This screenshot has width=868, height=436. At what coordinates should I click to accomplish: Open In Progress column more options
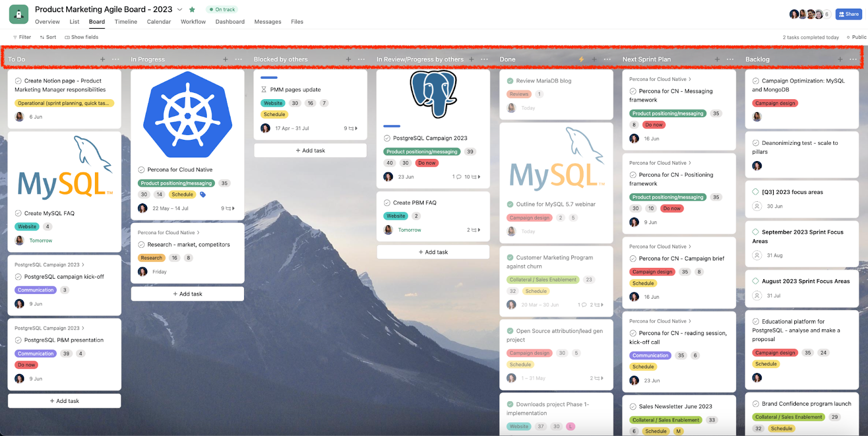click(239, 59)
